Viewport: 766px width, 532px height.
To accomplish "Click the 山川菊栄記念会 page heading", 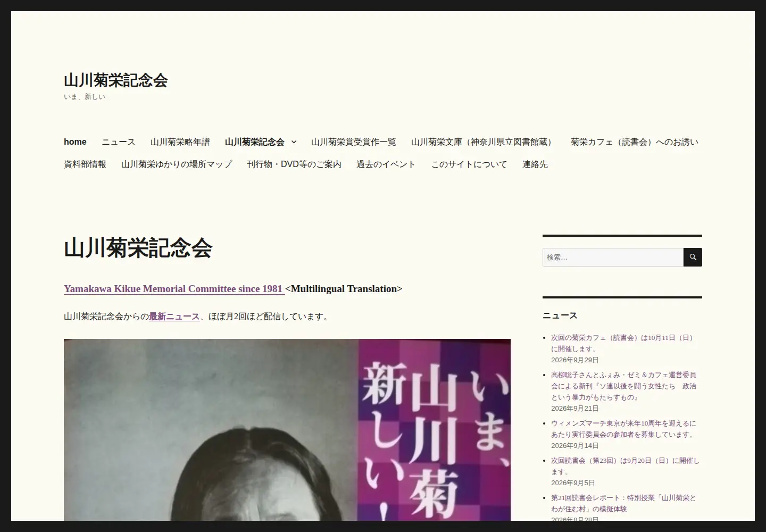I will (138, 248).
